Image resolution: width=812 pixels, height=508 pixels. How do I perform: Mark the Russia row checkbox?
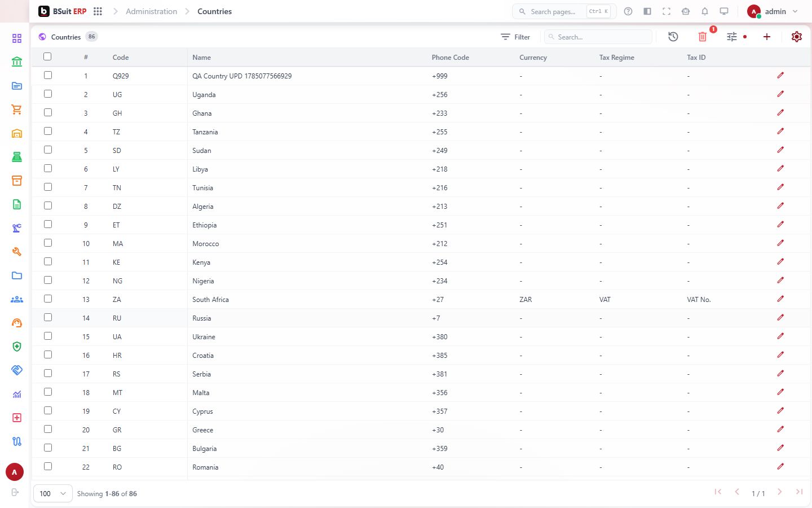(48, 317)
